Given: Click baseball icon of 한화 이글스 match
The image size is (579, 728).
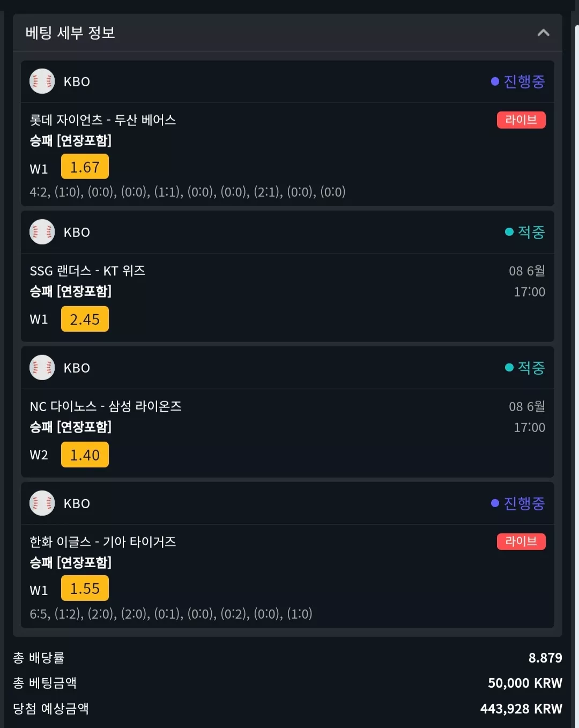Looking at the screenshot, I should click(x=42, y=503).
